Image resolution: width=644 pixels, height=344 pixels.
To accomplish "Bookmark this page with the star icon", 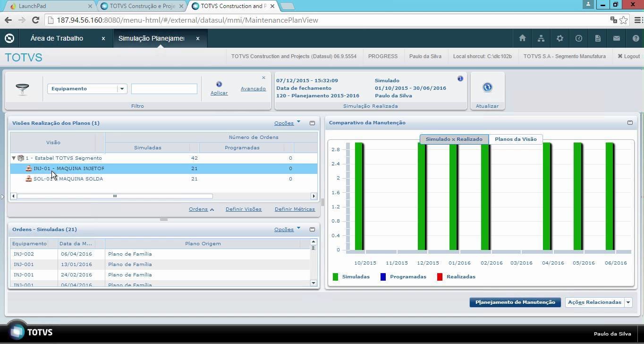I will pyautogui.click(x=624, y=20).
